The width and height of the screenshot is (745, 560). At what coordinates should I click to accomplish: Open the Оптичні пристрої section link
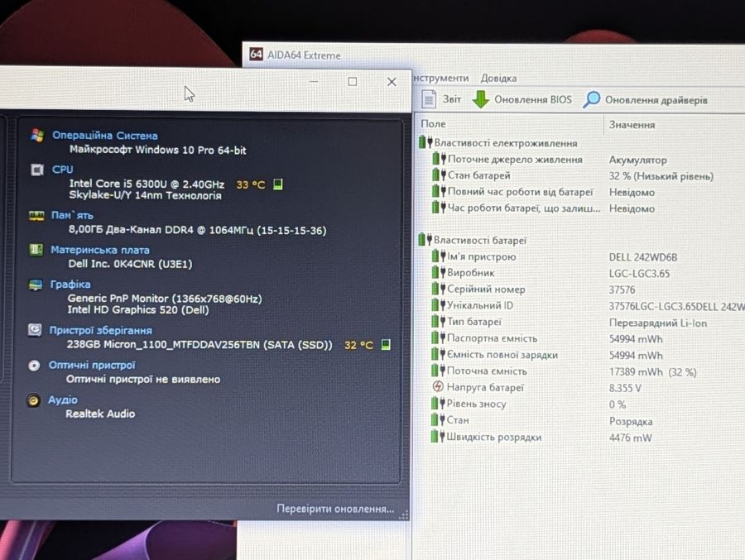coord(92,365)
